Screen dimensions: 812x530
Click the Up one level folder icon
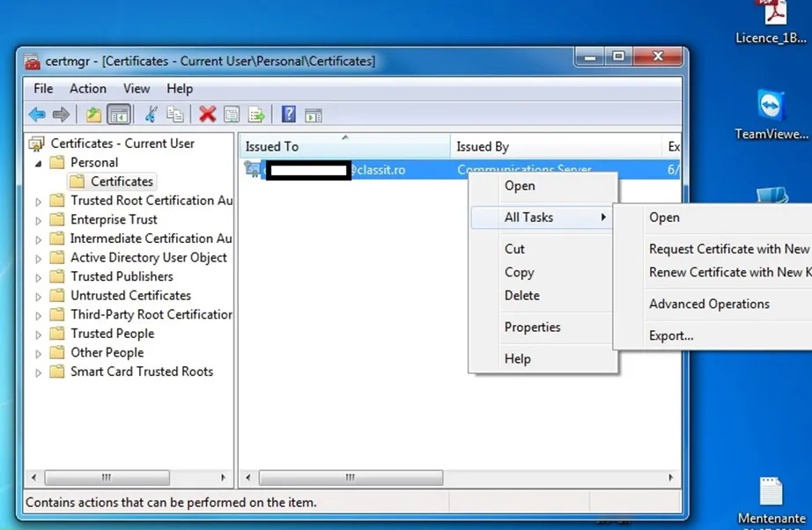(x=93, y=114)
